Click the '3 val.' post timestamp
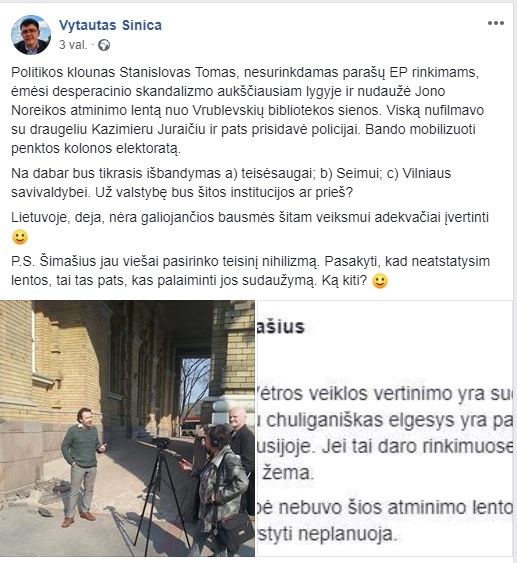Image resolution: width=517 pixels, height=563 pixels. [73, 45]
